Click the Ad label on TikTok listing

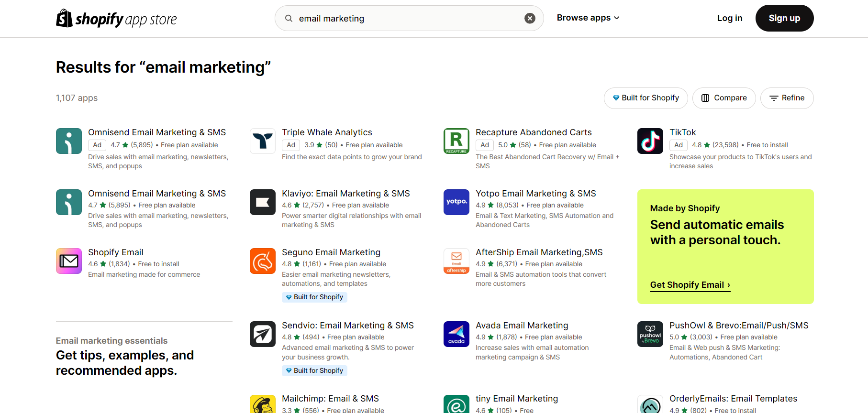pos(679,145)
